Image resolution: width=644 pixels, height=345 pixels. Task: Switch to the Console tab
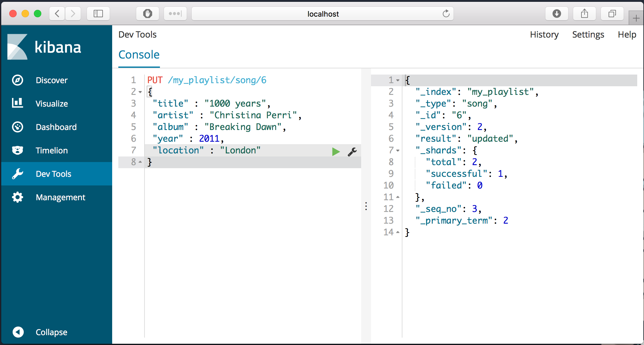pos(139,55)
